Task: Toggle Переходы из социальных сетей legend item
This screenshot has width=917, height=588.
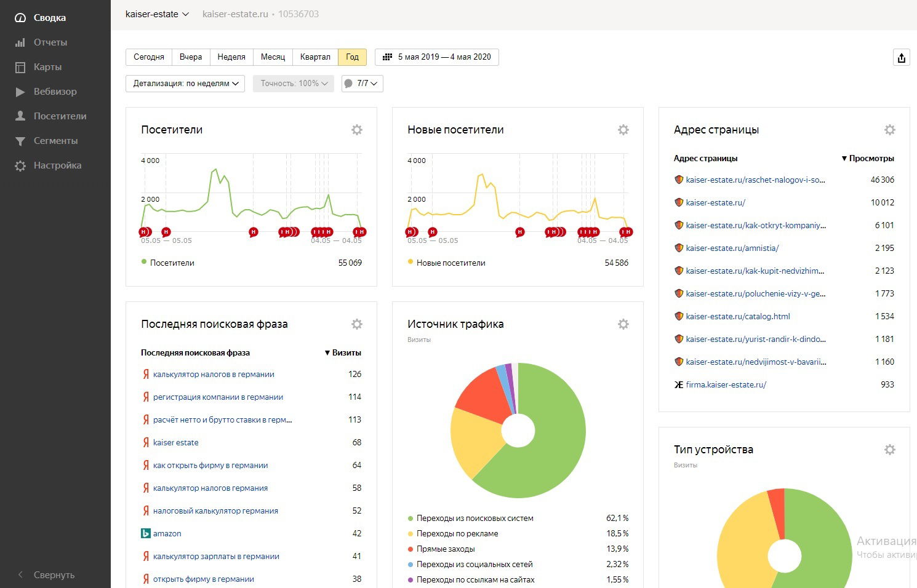Action: [x=470, y=565]
